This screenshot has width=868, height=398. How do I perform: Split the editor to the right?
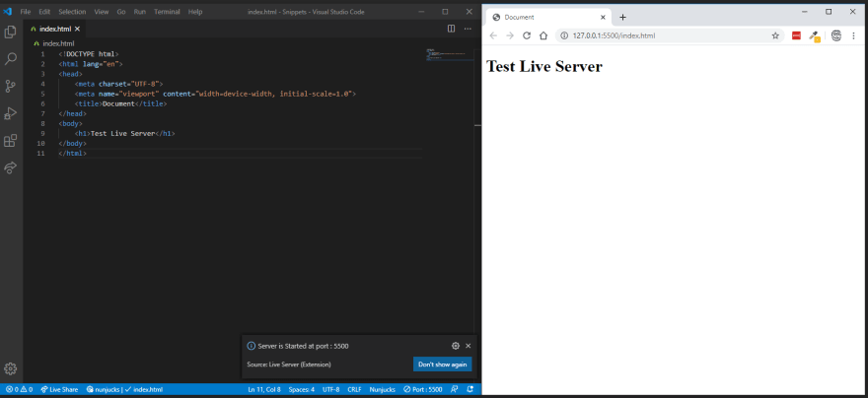[x=451, y=29]
